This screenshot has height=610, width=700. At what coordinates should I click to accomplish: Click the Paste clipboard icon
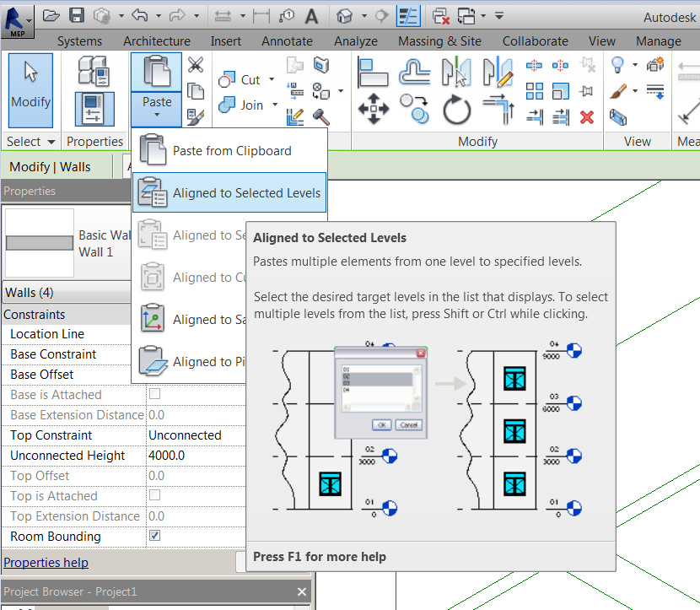tap(156, 72)
